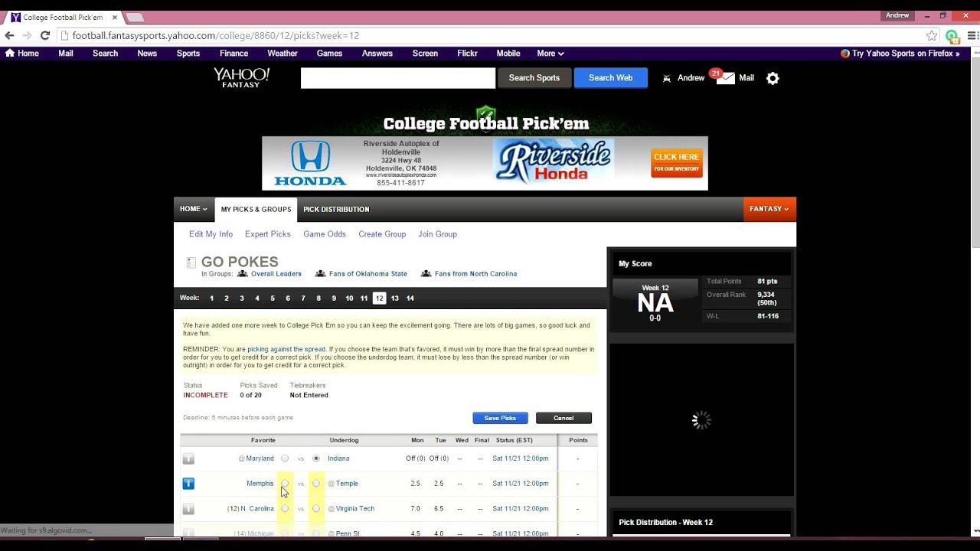Open the Join Group link

(437, 234)
